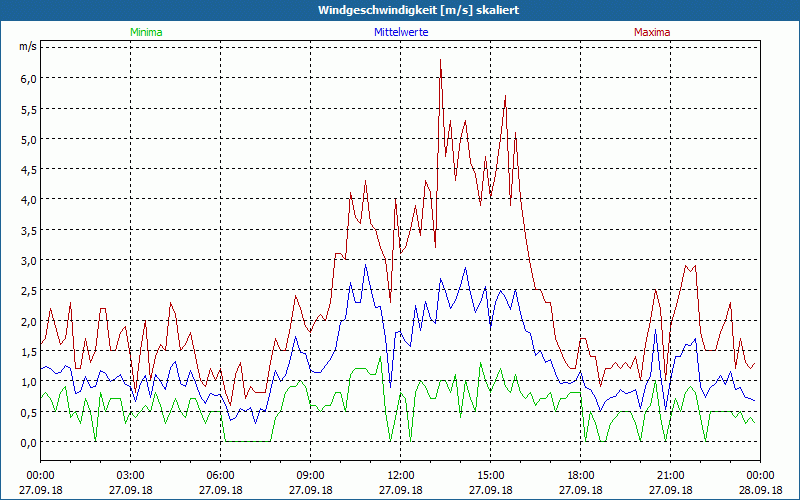Click the blue Mittelwerte legend label
800x500 pixels.
point(401,32)
